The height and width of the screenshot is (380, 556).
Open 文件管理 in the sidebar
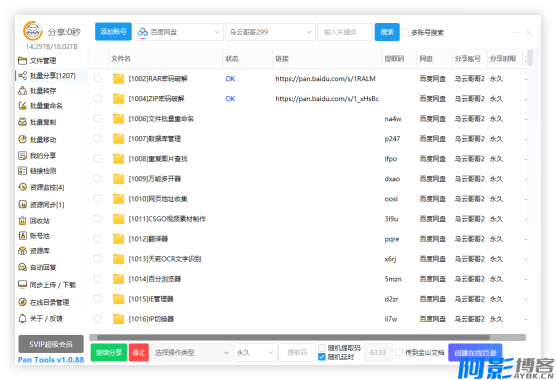point(37,61)
